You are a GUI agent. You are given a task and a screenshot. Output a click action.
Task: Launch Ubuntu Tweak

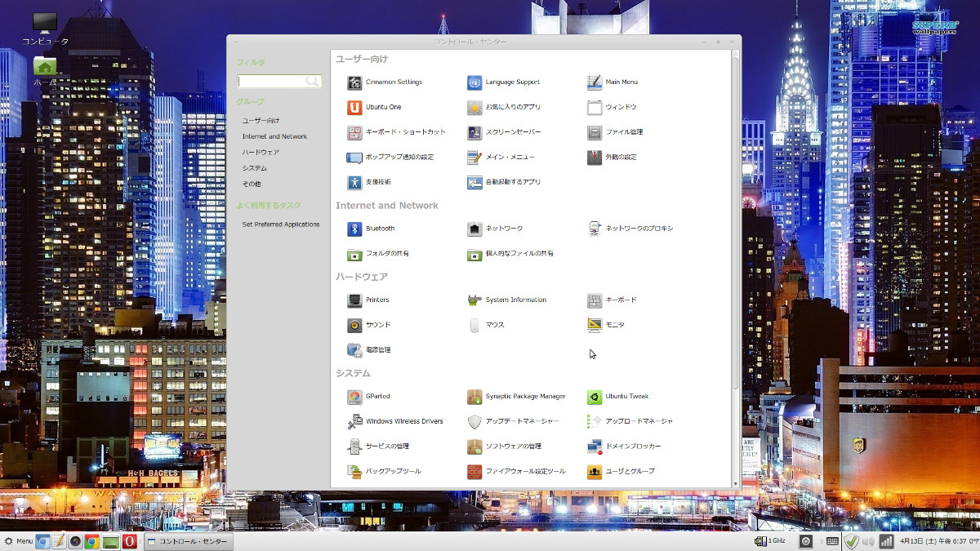tap(618, 397)
